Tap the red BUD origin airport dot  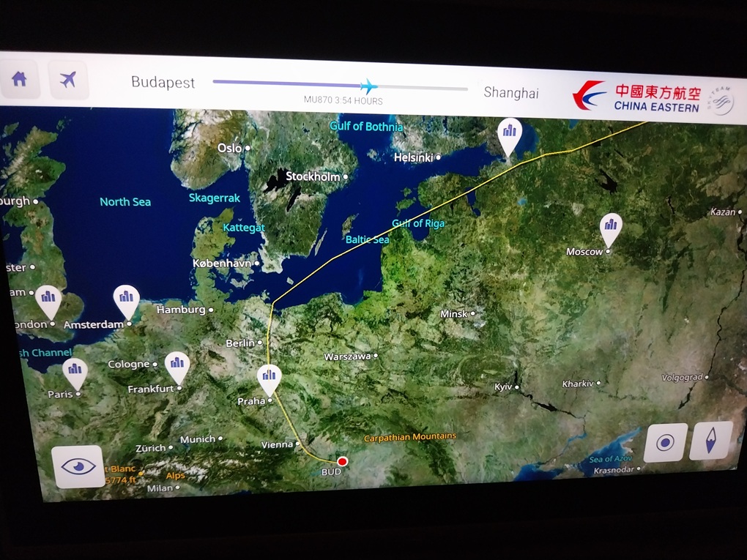click(x=342, y=461)
